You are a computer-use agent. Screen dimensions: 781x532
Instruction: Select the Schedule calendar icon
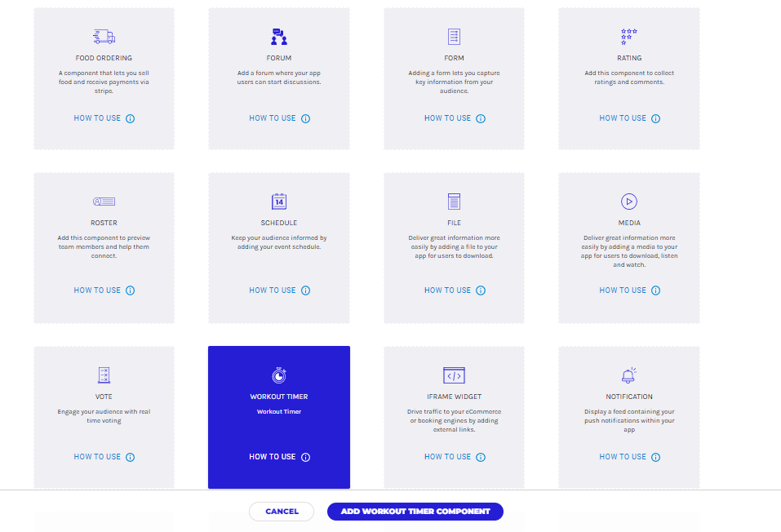(279, 202)
